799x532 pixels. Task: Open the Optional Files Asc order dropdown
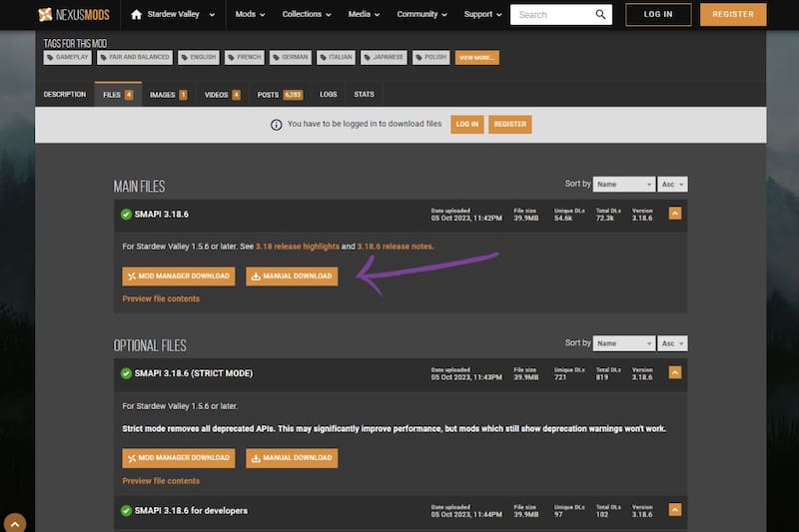(673, 343)
